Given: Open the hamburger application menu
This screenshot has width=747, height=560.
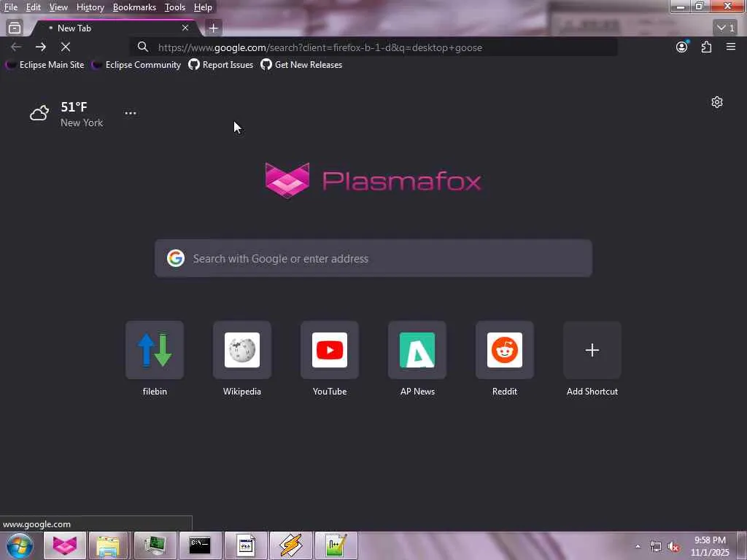Looking at the screenshot, I should tap(731, 47).
